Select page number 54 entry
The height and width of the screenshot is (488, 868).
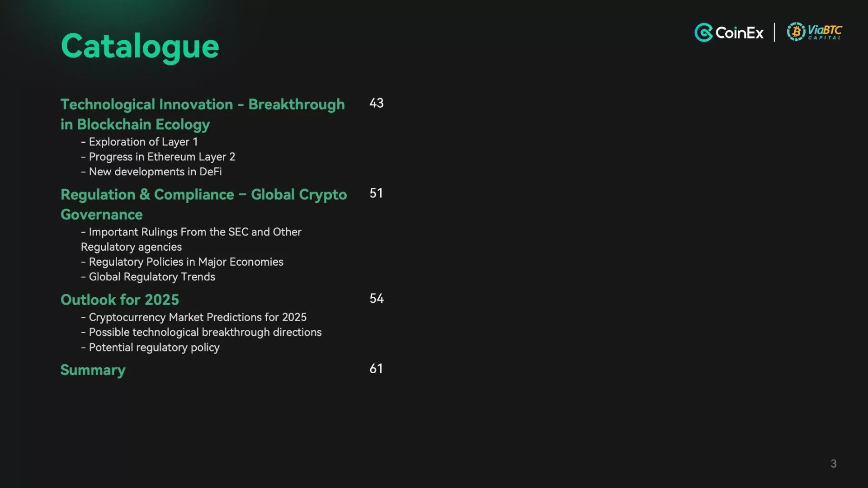pos(376,299)
